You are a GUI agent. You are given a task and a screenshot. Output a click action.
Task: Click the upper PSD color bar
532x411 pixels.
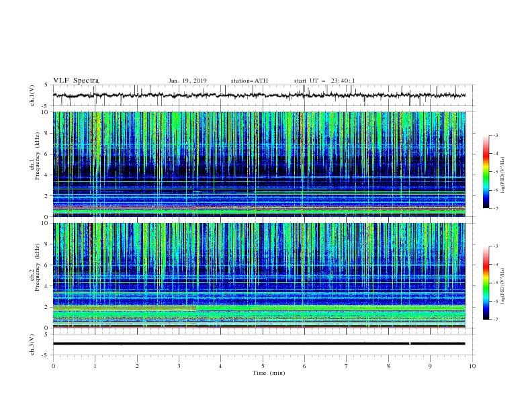point(486,172)
